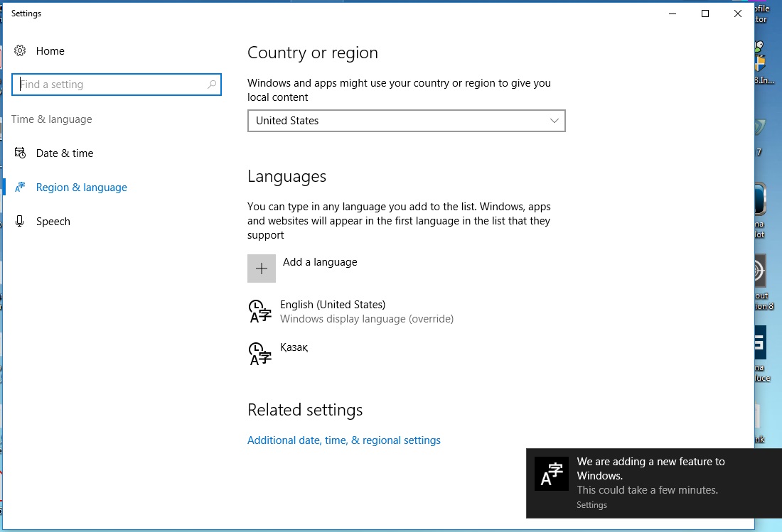The image size is (782, 532).
Task: Click the Қазақ language icon
Action: tap(259, 354)
